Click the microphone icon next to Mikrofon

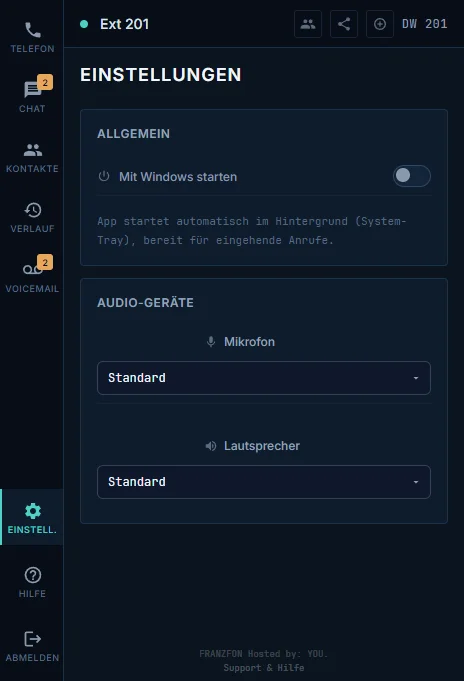click(211, 342)
